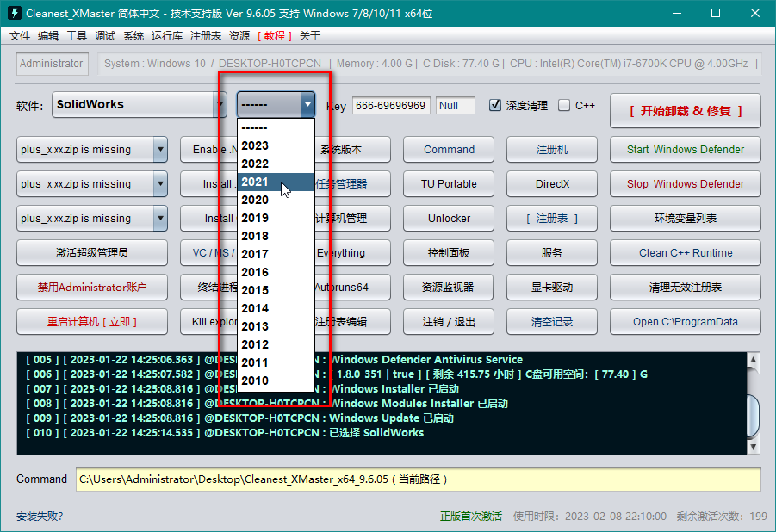Image resolution: width=776 pixels, height=532 pixels.
Task: Pick 2017 from version list
Action: coord(276,254)
